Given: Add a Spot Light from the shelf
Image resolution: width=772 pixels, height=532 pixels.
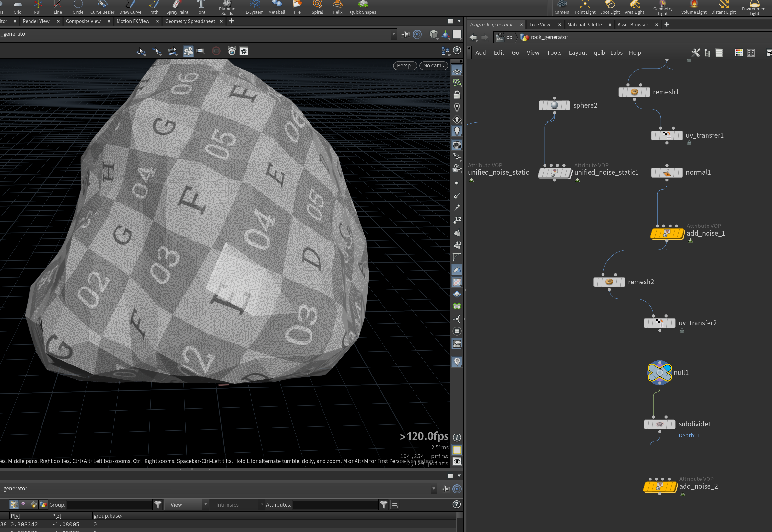Looking at the screenshot, I should coord(610,7).
